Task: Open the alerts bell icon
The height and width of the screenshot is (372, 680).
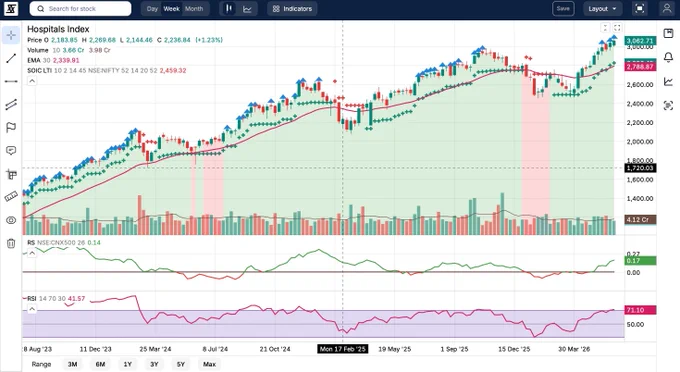Action: pos(668,57)
